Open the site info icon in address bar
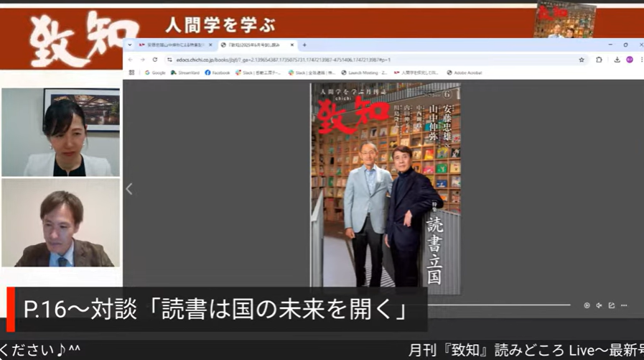 click(x=169, y=60)
